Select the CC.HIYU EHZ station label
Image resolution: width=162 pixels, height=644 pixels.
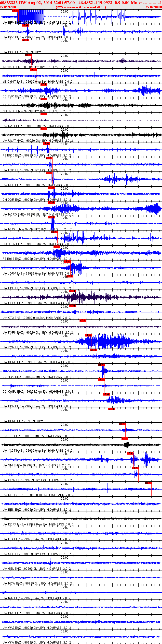[37, 377]
